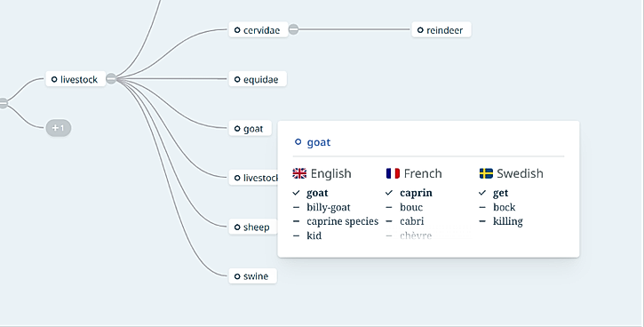This screenshot has width=644, height=327.
Task: Select the Swedish term get
Action: pyautogui.click(x=501, y=193)
